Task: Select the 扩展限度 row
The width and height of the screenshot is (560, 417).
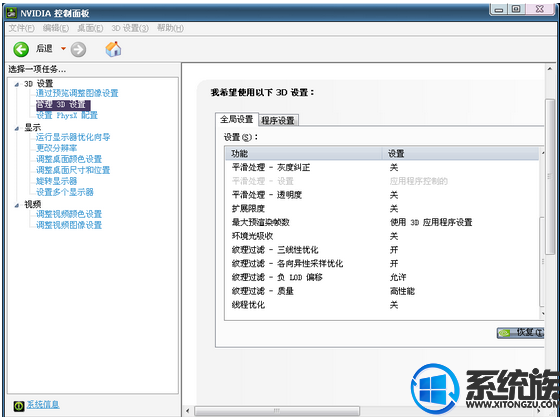Action: tap(382, 208)
